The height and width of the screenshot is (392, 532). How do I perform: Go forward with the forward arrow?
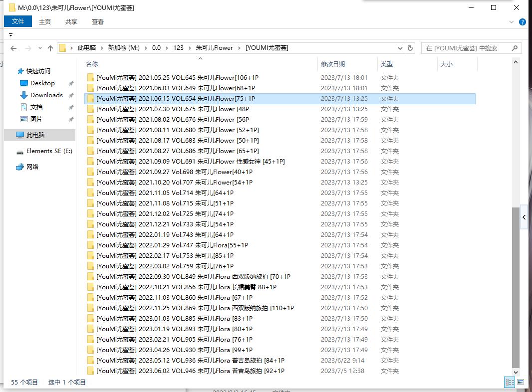[28, 48]
